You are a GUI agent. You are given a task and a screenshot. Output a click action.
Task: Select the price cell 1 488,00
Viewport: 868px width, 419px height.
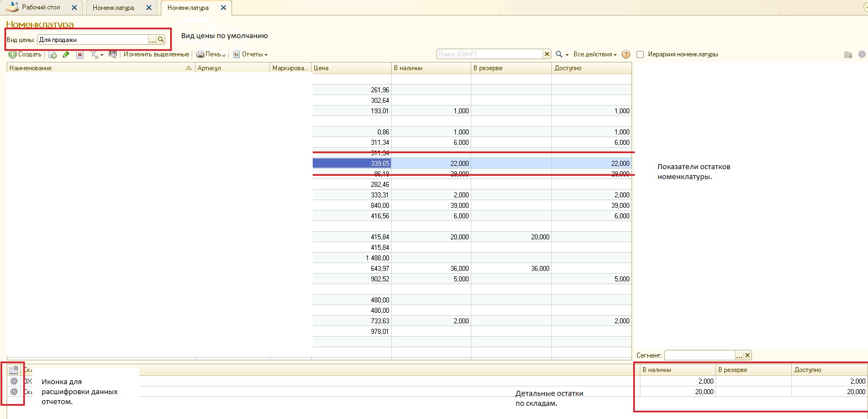coord(352,258)
